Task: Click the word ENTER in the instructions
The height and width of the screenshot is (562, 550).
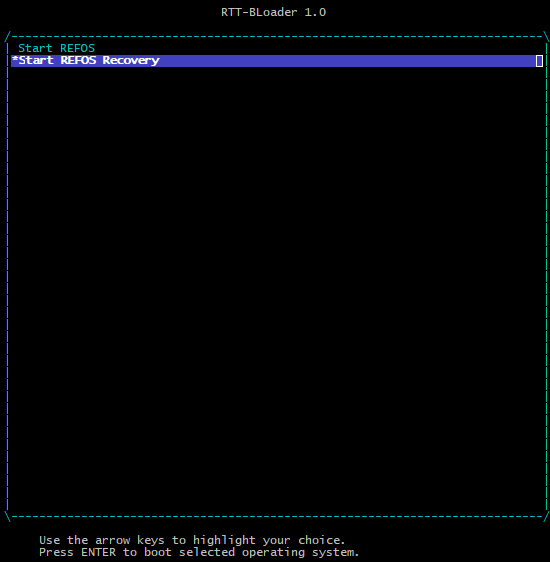Action: pos(99,552)
